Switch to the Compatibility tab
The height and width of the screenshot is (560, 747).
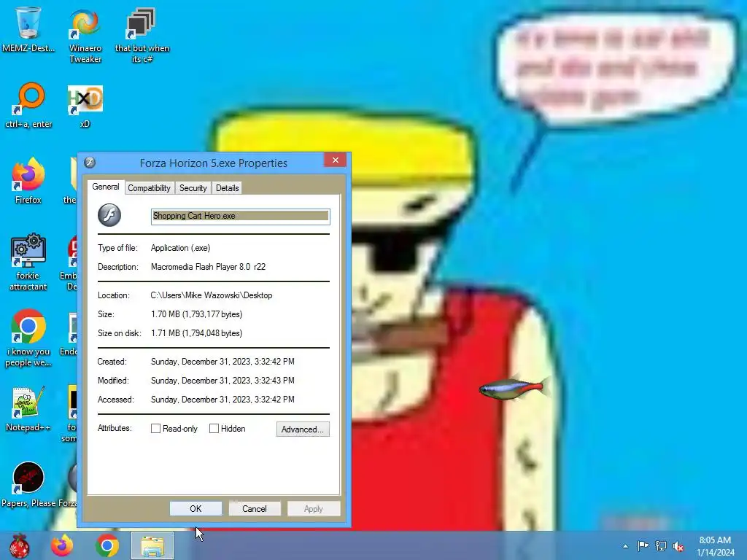click(x=149, y=188)
